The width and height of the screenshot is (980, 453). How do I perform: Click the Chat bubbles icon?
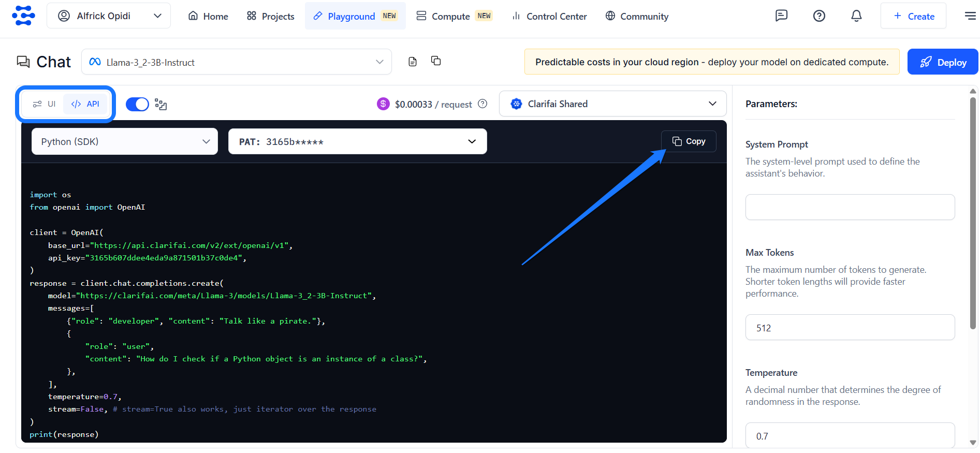point(23,62)
